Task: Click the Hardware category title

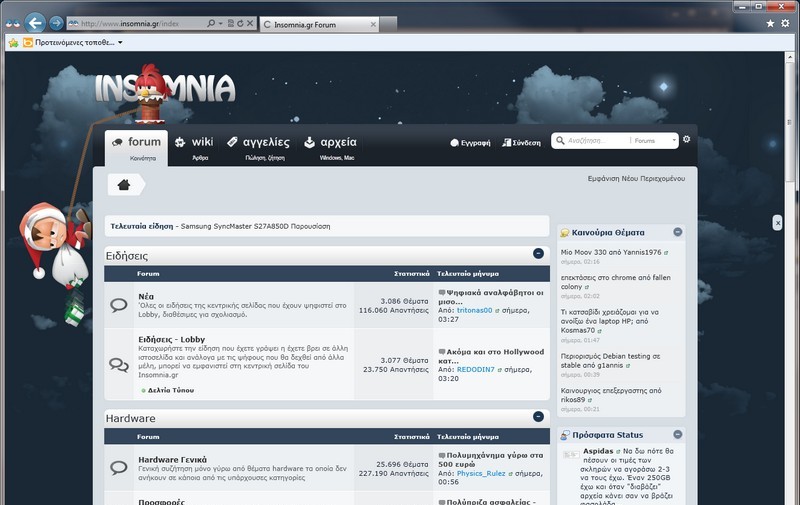Action: click(x=131, y=418)
